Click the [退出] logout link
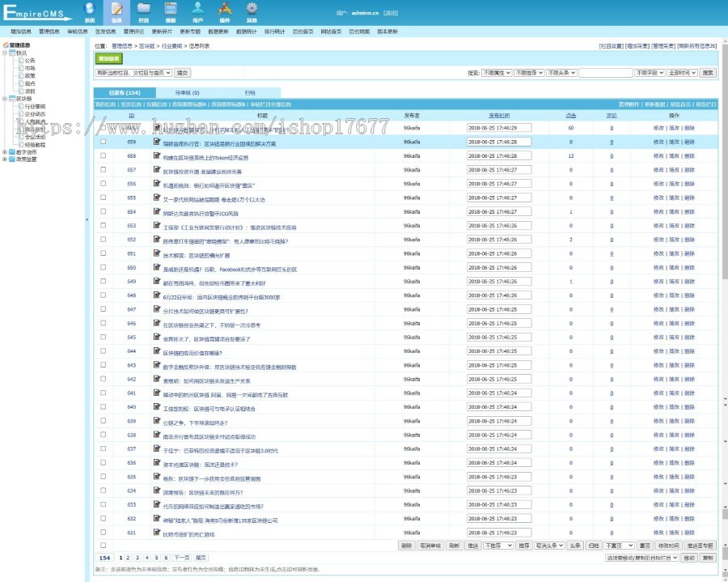 [391, 13]
